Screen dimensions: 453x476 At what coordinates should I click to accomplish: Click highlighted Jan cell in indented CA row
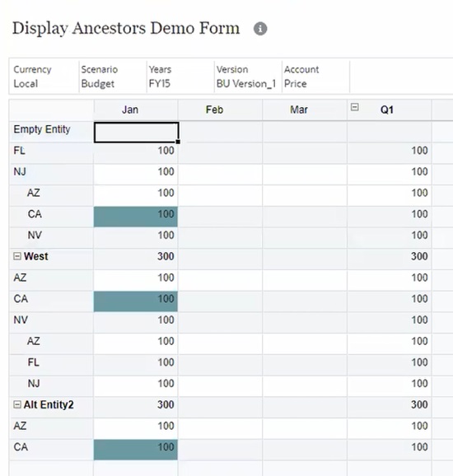[136, 217]
